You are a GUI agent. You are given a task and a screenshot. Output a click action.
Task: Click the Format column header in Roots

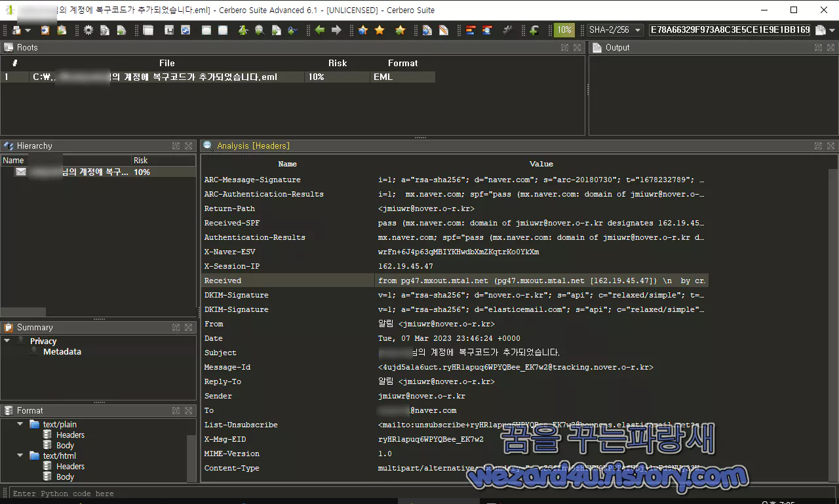pyautogui.click(x=402, y=63)
